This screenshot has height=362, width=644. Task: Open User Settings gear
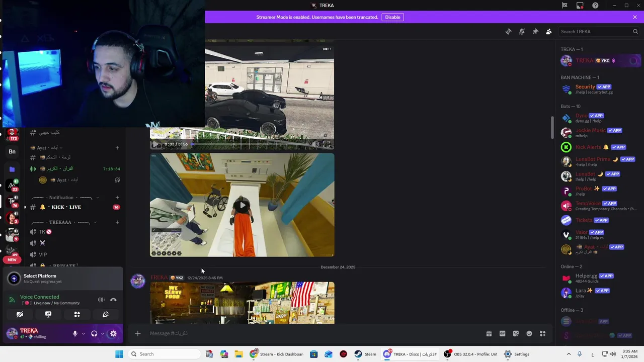(113, 333)
